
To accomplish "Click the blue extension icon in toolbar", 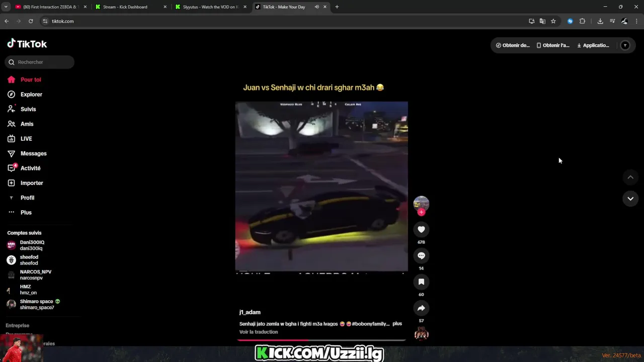I will click(570, 21).
